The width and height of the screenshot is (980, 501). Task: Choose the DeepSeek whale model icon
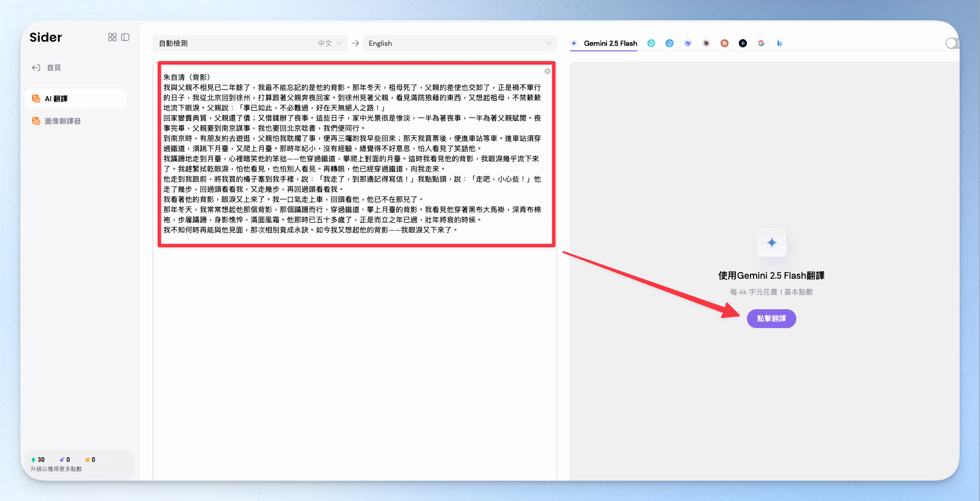click(x=688, y=43)
